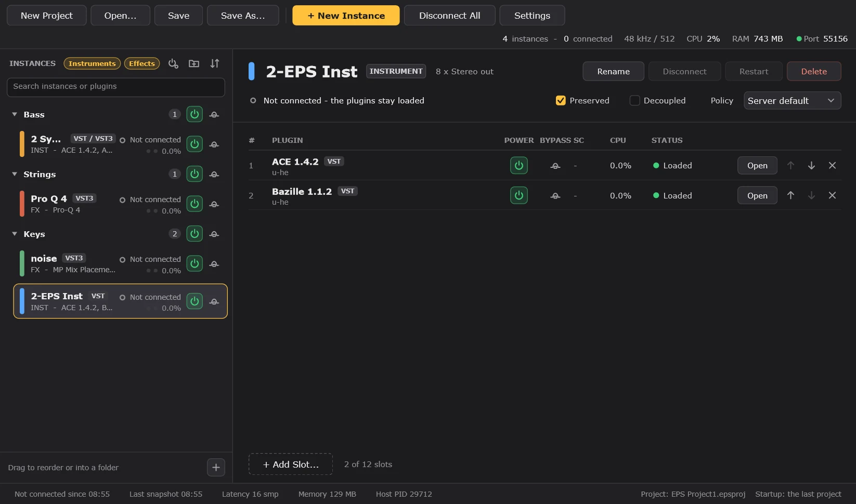Click bypass icon for the Keys folder
Viewport: 856px width, 504px height.
pos(214,234)
